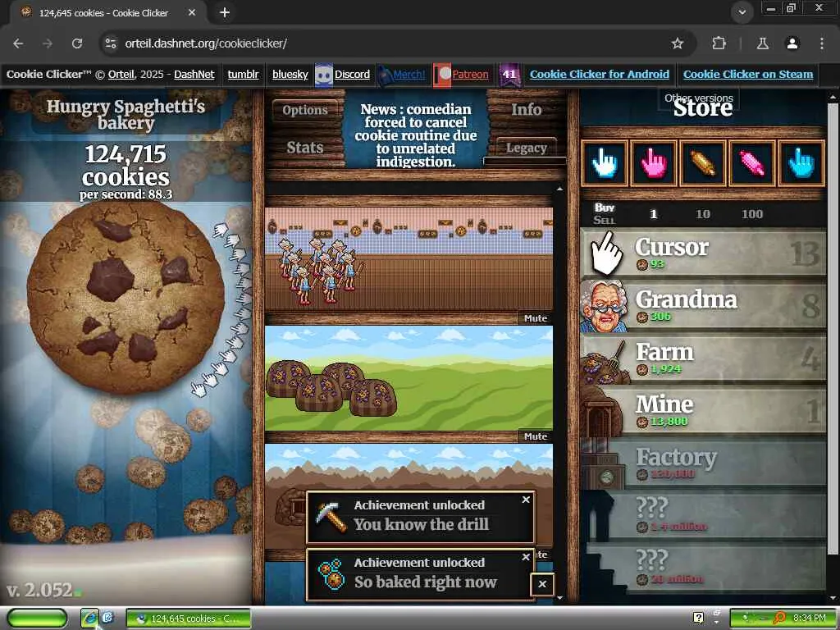
Task: Open 'You know the drill' pickaxe icon
Action: point(331,517)
